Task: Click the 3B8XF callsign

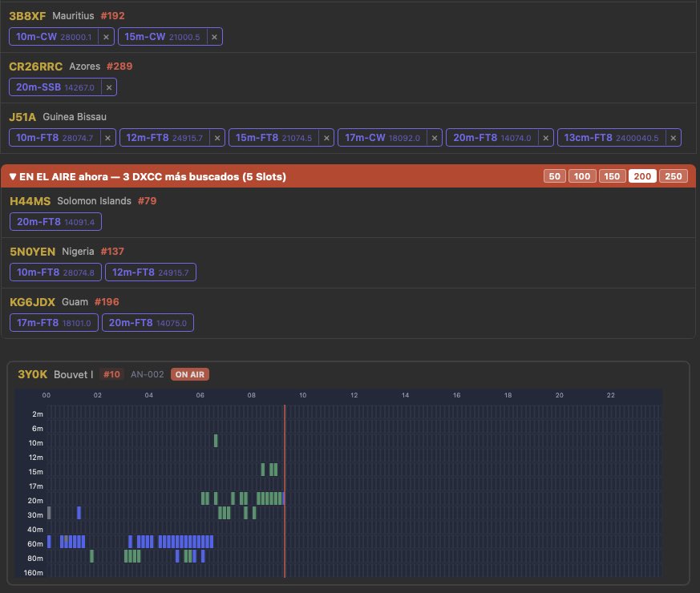Action: 27,16
